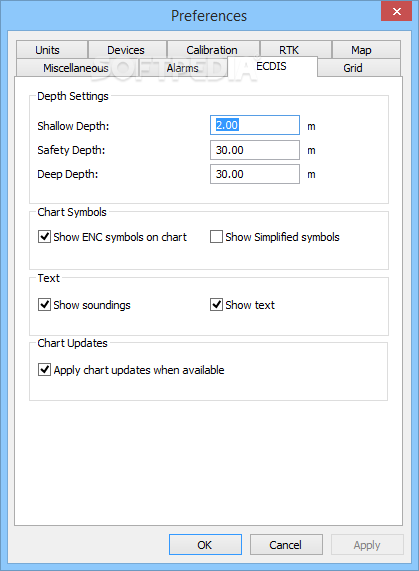
Task: Confirm settings with the OK button
Action: (x=205, y=545)
